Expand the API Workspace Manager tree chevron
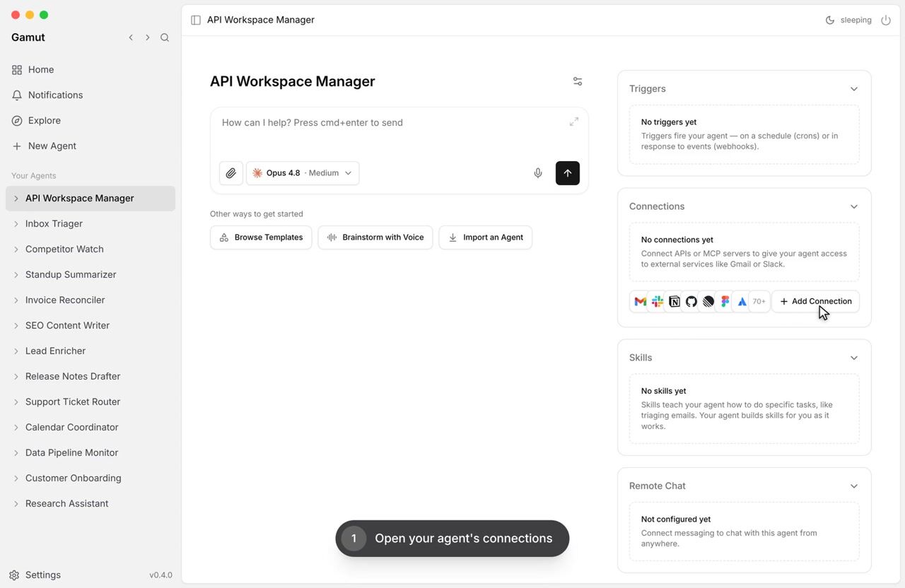This screenshot has width=905, height=588. point(16,199)
